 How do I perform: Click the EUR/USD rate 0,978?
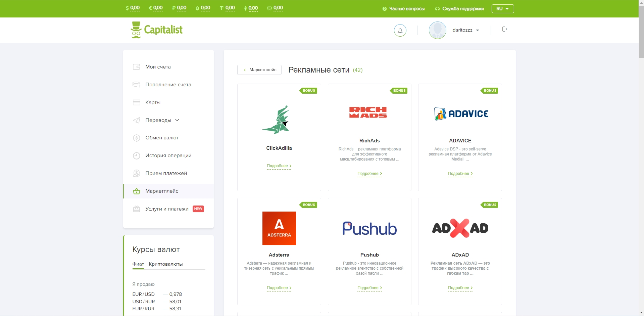pos(176,294)
